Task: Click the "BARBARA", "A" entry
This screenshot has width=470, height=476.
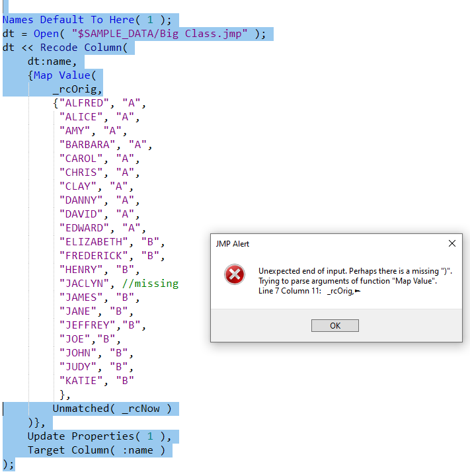Action: pos(105,145)
